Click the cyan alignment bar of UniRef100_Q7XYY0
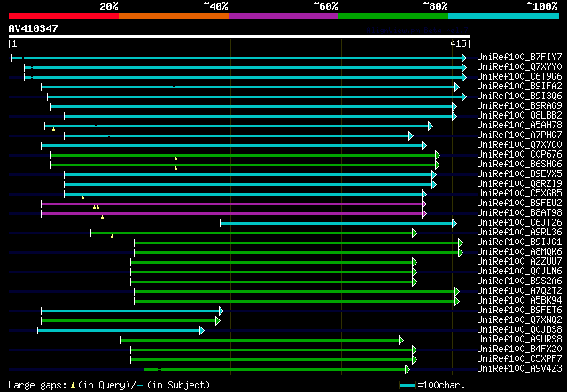The width and height of the screenshot is (567, 392). tap(243, 67)
